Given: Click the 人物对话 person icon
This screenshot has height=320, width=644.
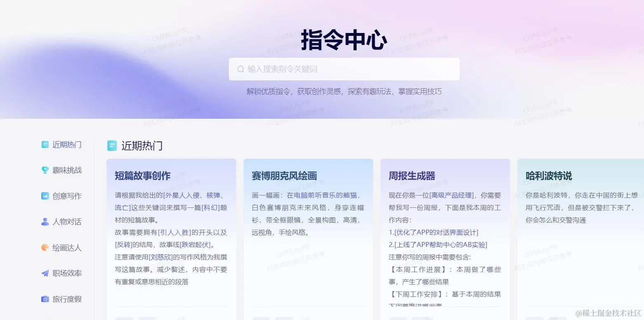Looking at the screenshot, I should tap(45, 221).
